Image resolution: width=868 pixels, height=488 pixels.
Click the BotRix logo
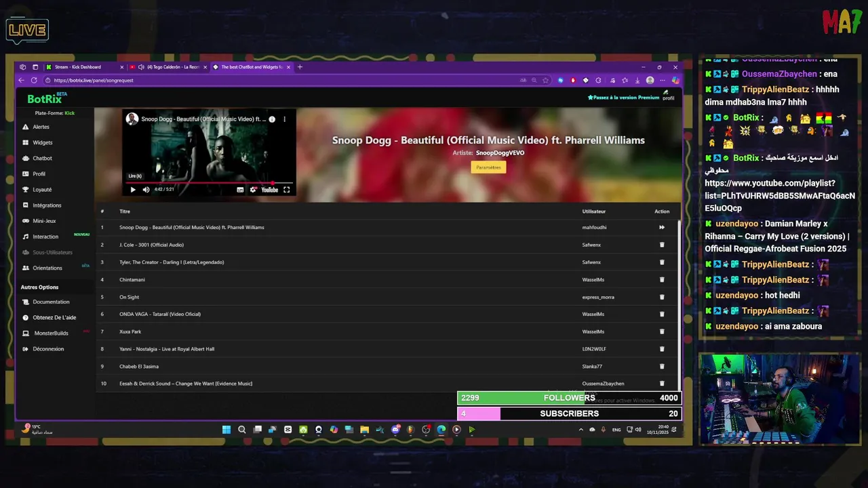tap(46, 98)
